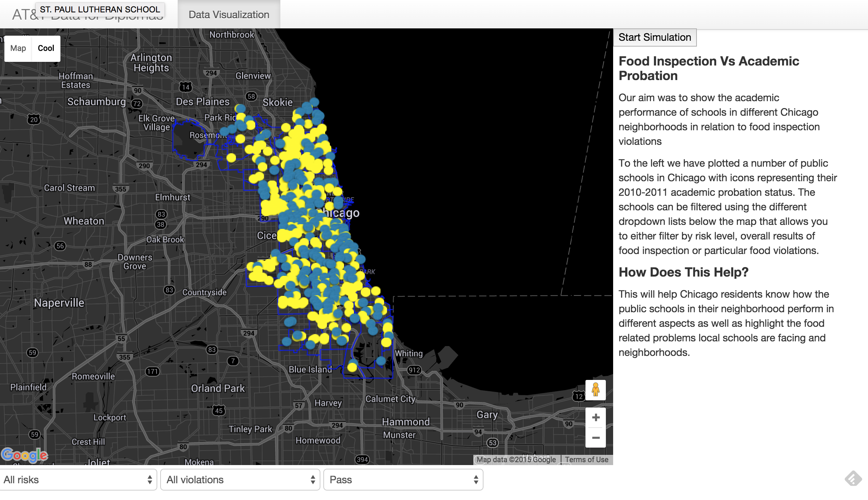Screen dimensions: 868x500
Task: Click the Naperville label on the map
Action: click(x=59, y=303)
